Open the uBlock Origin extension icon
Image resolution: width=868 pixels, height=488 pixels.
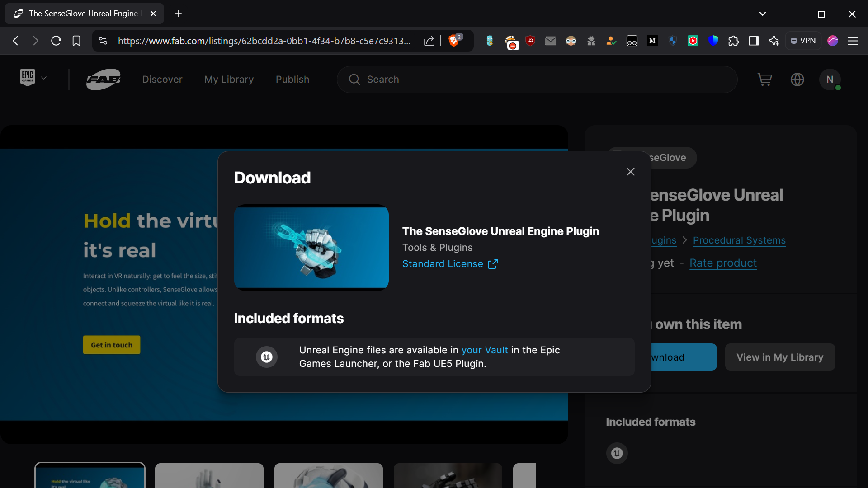(530, 41)
